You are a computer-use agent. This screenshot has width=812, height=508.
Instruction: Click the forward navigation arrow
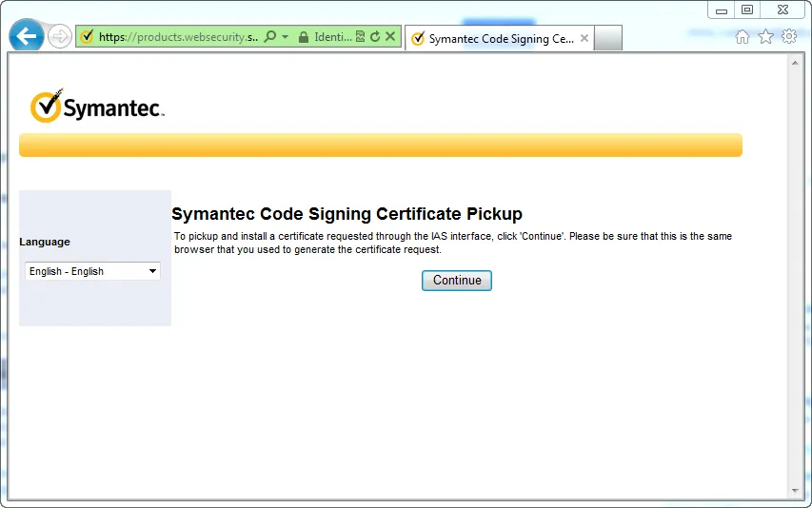(x=60, y=37)
